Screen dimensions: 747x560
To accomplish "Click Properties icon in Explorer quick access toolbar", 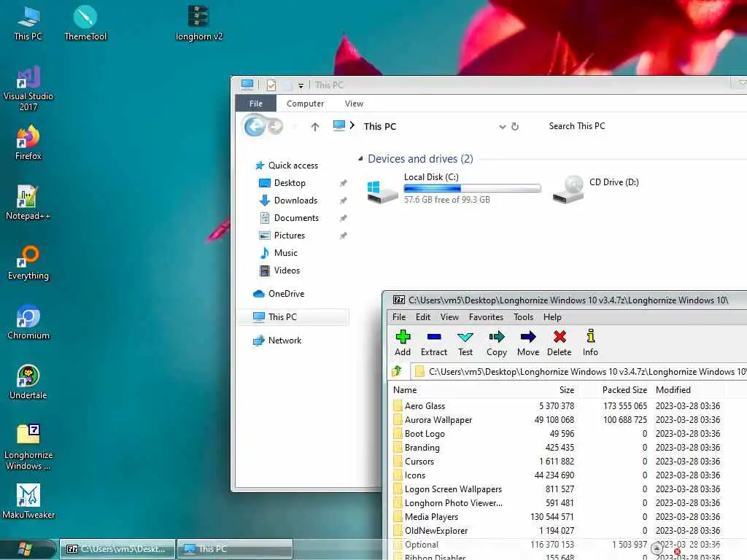I will click(271, 85).
